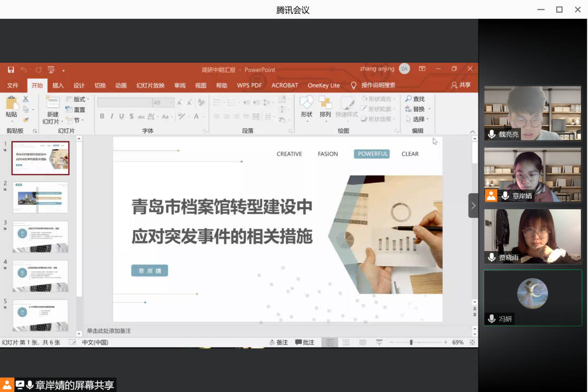Screen dimensions: 588x392
Task: Expand the font size dropdown showing 48
Action: [172, 103]
